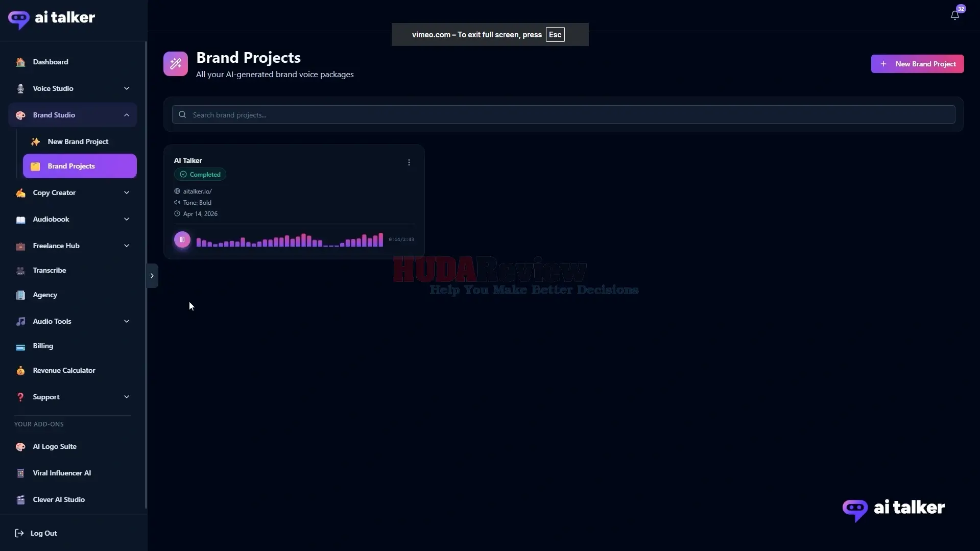Click the Brand Studio palette icon
980x551 pixels.
(x=20, y=115)
